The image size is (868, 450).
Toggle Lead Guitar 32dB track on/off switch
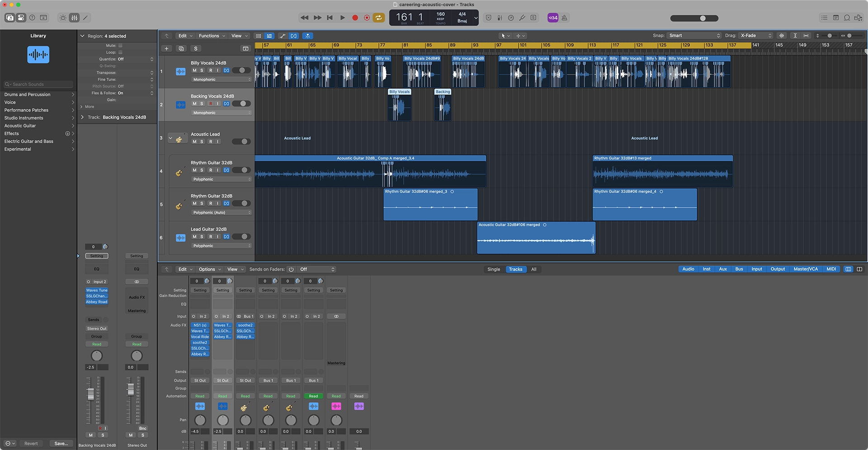click(x=241, y=237)
